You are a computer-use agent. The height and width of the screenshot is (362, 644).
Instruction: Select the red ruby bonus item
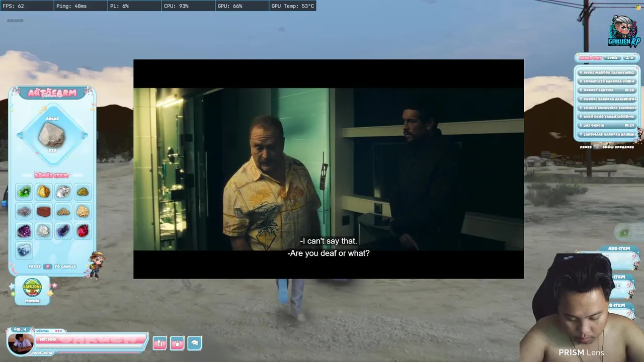(83, 231)
